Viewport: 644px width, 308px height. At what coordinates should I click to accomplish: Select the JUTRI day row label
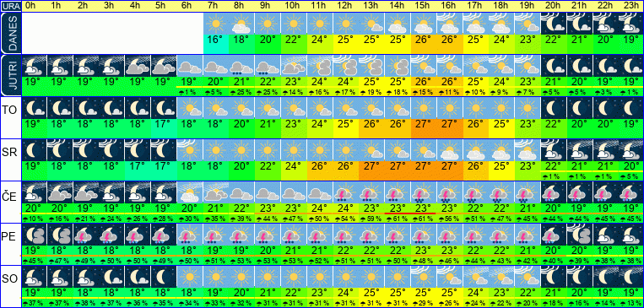click(10, 75)
